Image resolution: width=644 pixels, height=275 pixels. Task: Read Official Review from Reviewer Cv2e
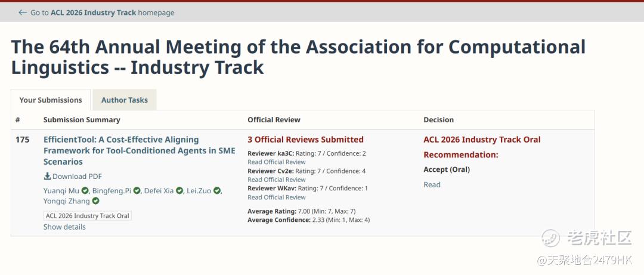(277, 180)
